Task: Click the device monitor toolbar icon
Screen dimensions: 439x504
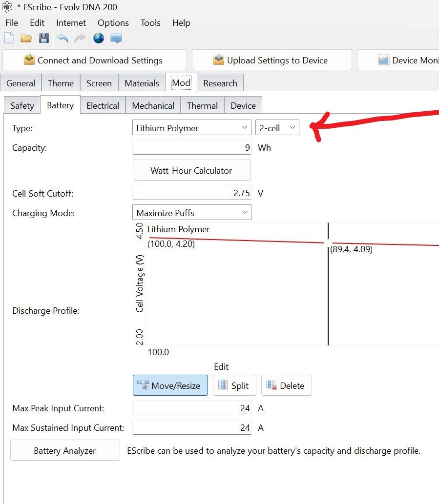Action: point(116,39)
